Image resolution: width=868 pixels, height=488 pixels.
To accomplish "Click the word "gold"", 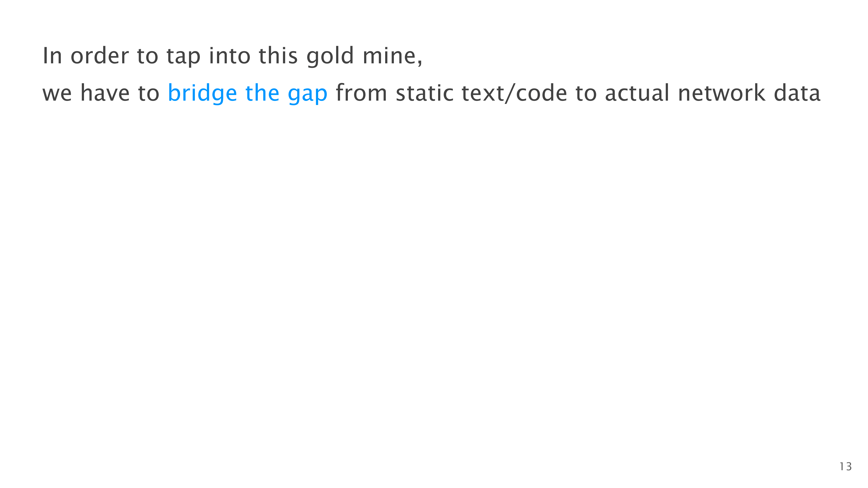I will (330, 56).
